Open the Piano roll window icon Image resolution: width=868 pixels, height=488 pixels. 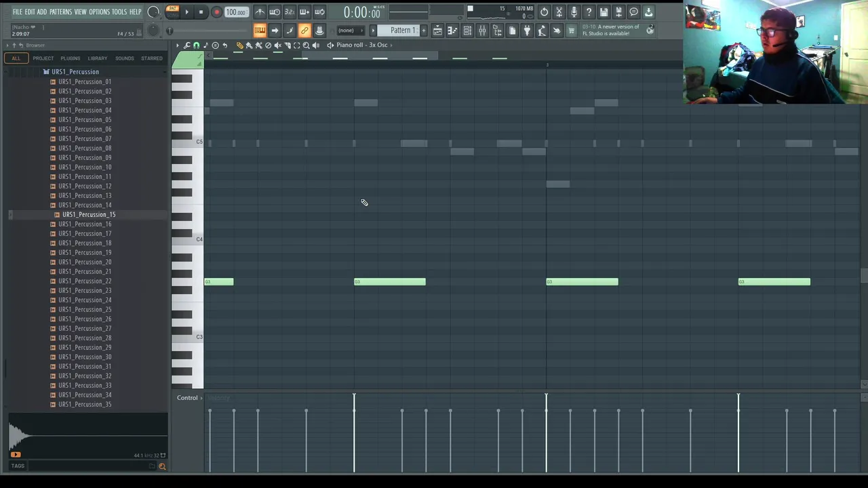[452, 30]
